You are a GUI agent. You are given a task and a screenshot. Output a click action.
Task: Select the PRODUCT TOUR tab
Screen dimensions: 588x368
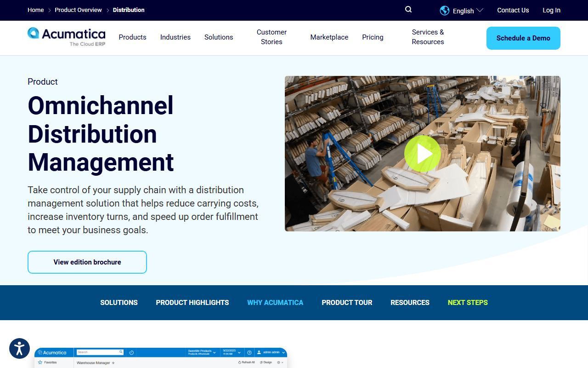point(347,303)
